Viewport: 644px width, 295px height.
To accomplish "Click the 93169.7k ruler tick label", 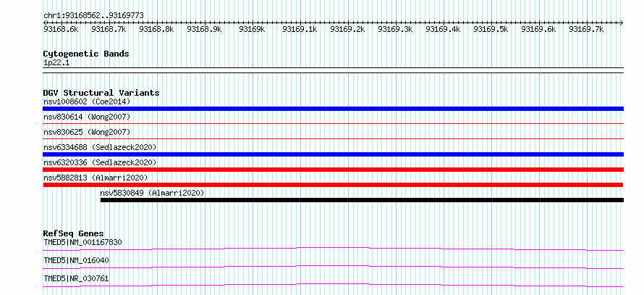I will pos(586,29).
